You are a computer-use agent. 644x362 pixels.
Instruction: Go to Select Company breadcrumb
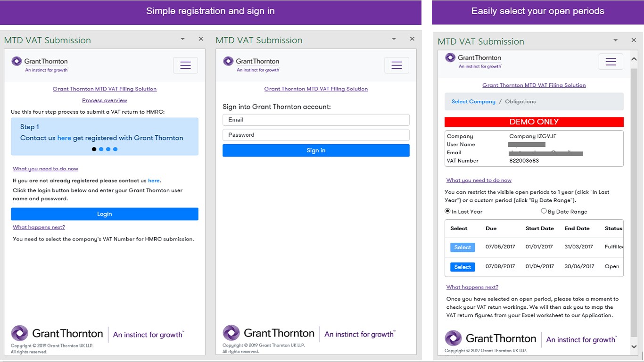[473, 101]
